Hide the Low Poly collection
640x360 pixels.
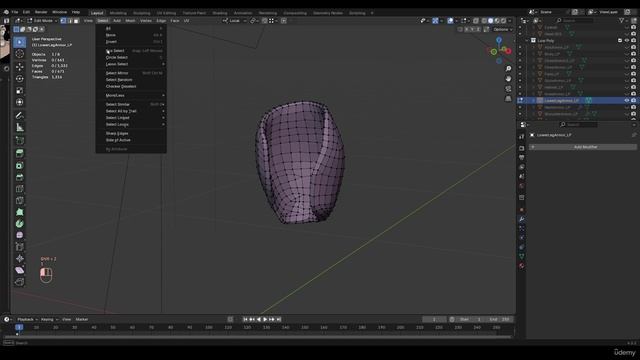pos(627,40)
